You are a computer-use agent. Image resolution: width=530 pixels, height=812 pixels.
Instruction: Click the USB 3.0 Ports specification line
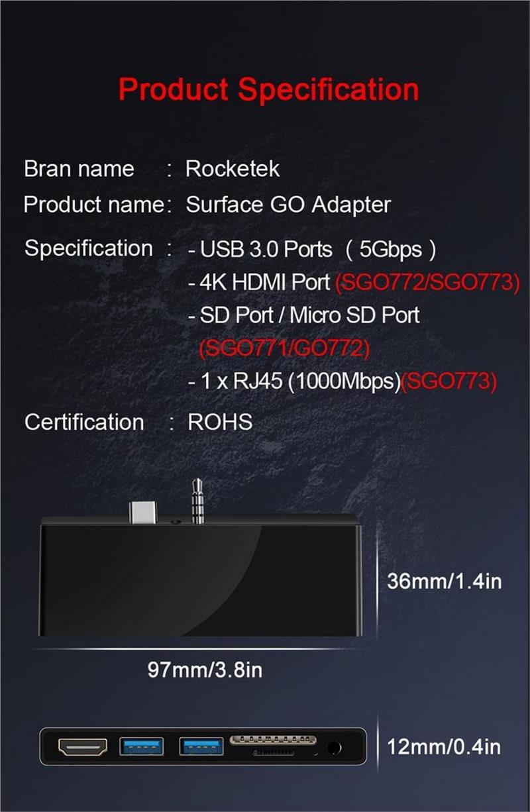[x=312, y=250]
